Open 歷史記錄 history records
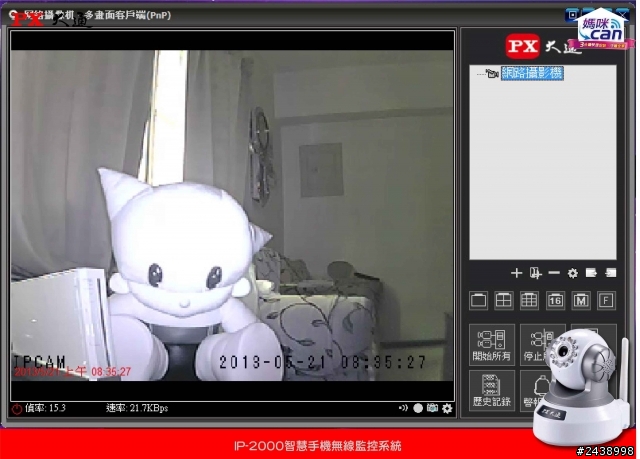Viewport: 640px width, 459px height. pyautogui.click(x=492, y=391)
